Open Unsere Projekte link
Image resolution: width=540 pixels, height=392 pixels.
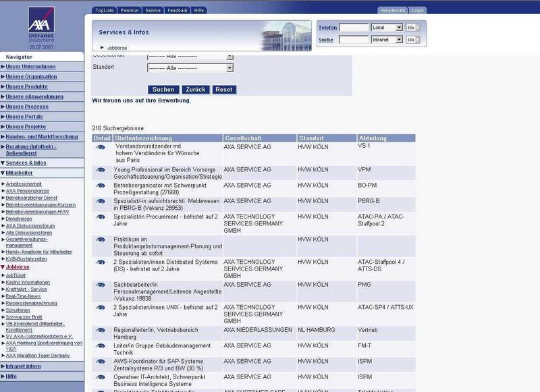pyautogui.click(x=26, y=127)
